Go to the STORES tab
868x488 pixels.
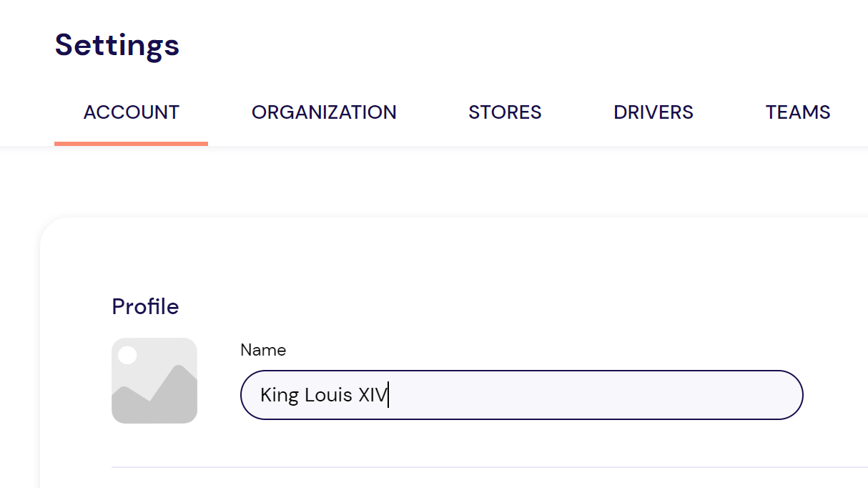coord(505,112)
